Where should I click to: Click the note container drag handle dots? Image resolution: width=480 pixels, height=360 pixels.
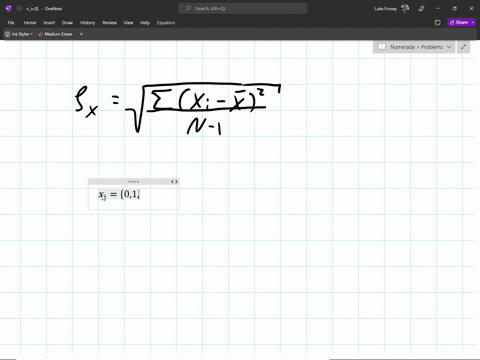click(133, 182)
